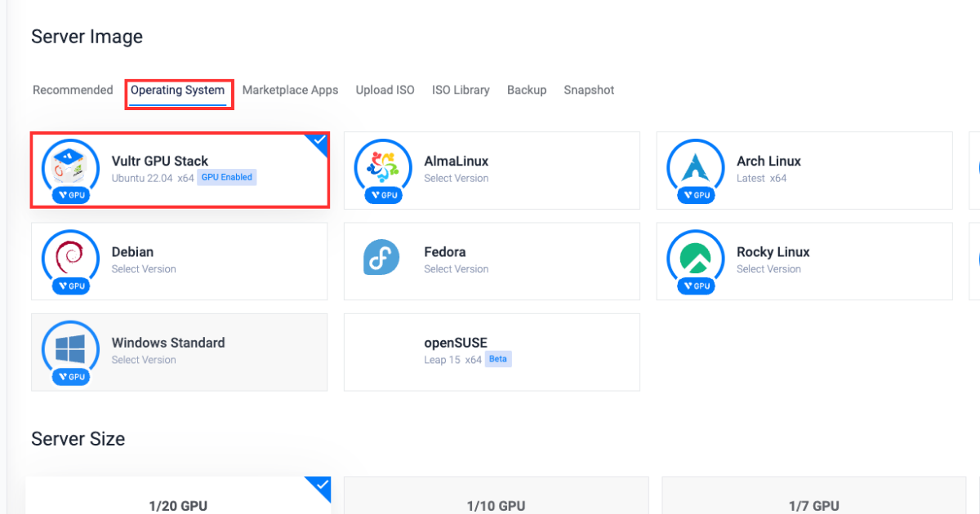Click the Arch Linux logo icon
980x514 pixels.
695,167
